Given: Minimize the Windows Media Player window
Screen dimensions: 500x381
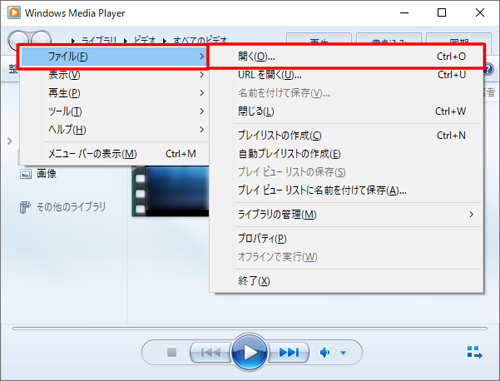Looking at the screenshot, I should pyautogui.click(x=404, y=13).
